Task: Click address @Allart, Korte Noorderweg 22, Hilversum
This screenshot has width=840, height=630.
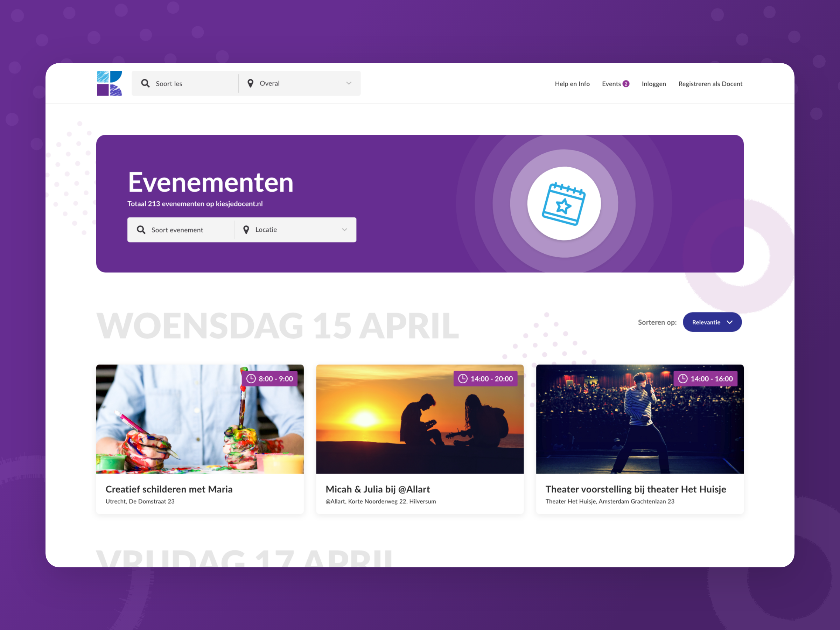Action: [x=381, y=501]
